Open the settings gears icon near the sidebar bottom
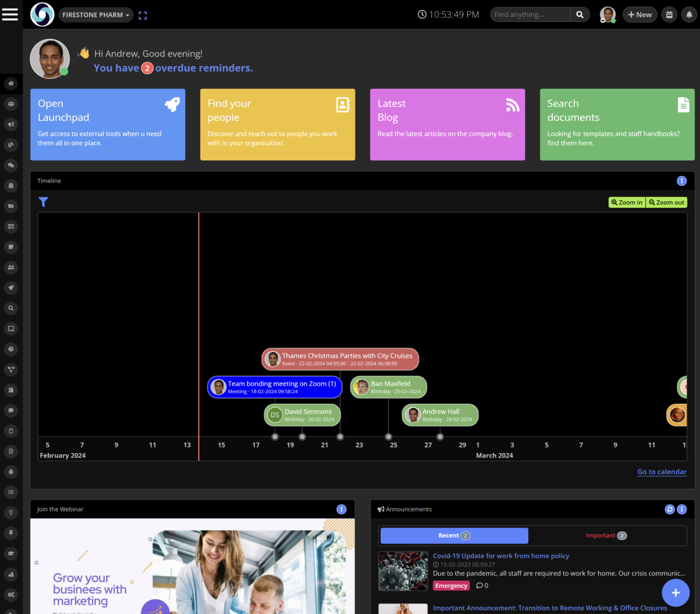This screenshot has width=700, height=614. coord(11,595)
